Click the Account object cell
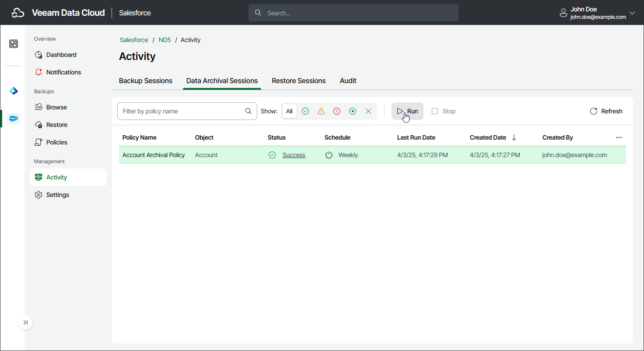Image resolution: width=644 pixels, height=351 pixels. [x=206, y=155]
